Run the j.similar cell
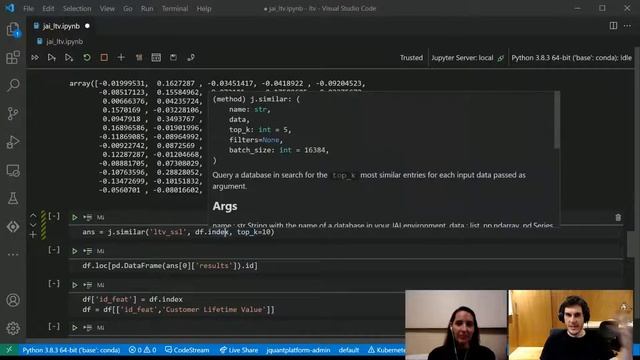640x360 pixels. [74, 218]
